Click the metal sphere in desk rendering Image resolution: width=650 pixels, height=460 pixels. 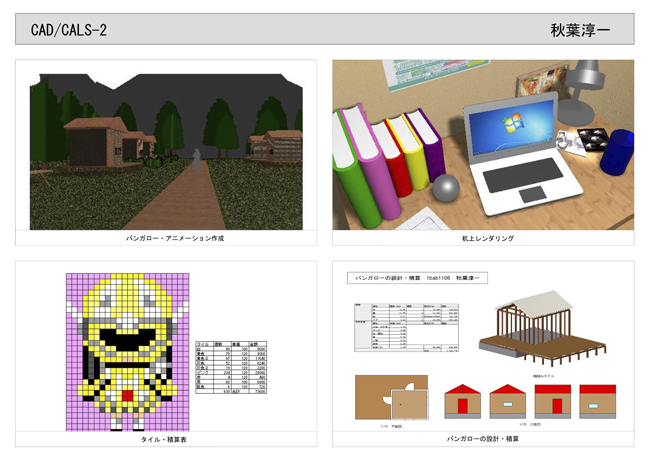(x=446, y=187)
